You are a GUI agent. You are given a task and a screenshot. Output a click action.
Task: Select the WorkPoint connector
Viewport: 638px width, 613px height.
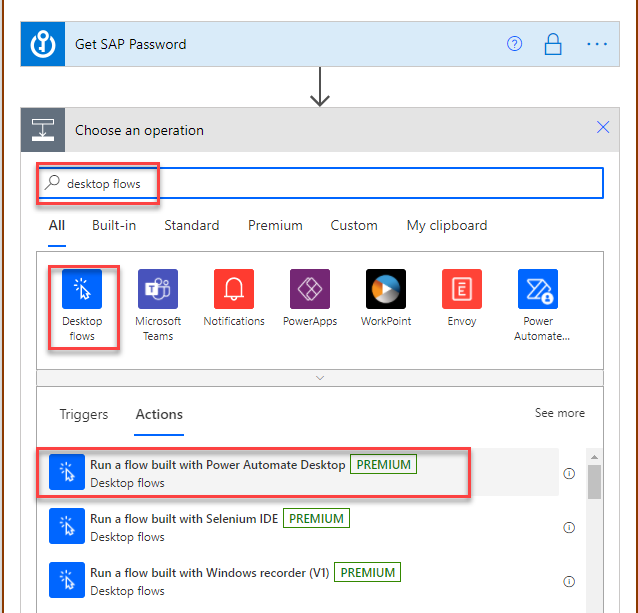[386, 298]
